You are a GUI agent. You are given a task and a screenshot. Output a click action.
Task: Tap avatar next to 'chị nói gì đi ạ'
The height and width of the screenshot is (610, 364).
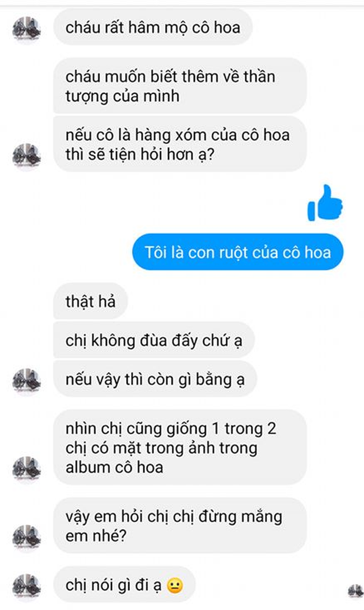pos(26,586)
